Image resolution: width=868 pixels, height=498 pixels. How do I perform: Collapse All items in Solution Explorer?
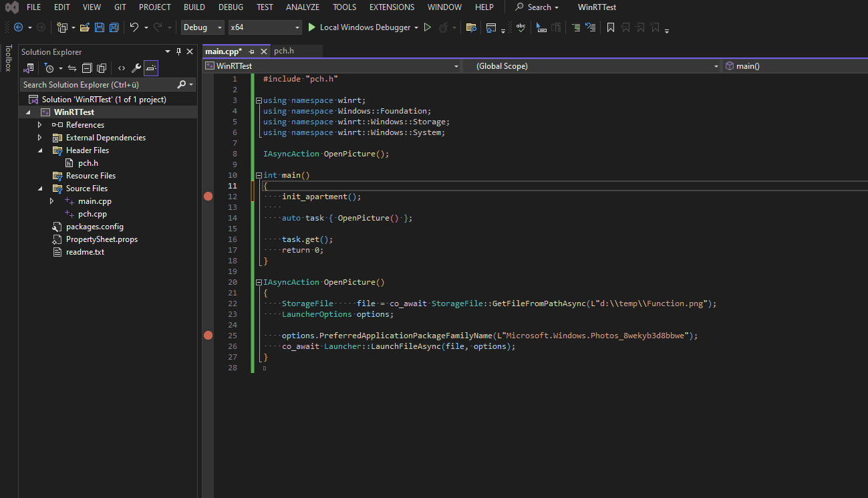tap(87, 68)
